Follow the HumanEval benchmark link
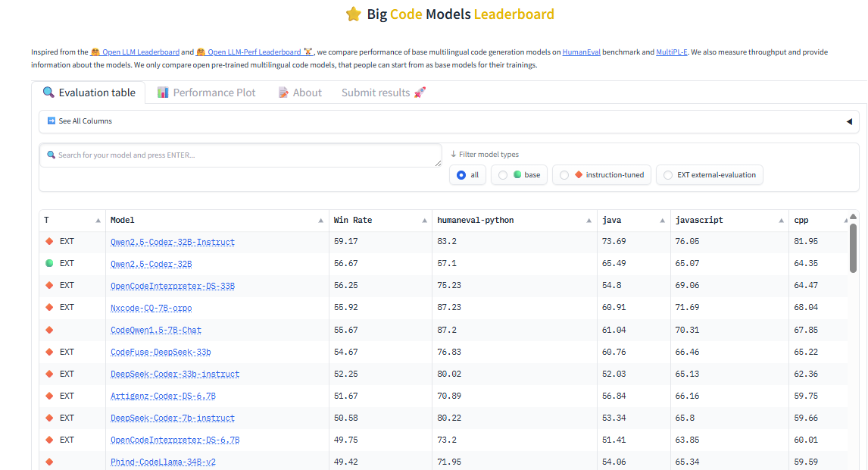The height and width of the screenshot is (470, 868). pos(581,52)
